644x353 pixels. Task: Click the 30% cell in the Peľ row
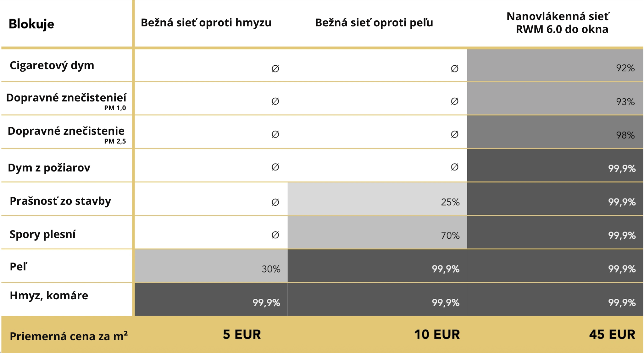[x=211, y=266]
